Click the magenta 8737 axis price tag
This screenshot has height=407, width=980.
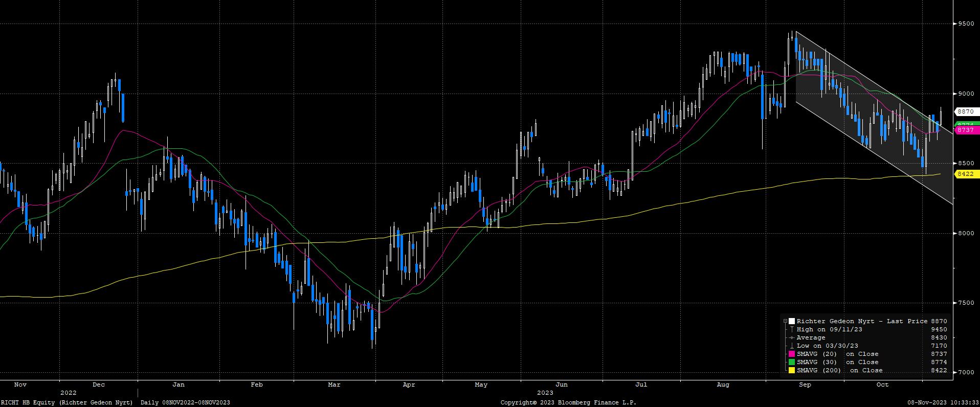[x=966, y=130]
